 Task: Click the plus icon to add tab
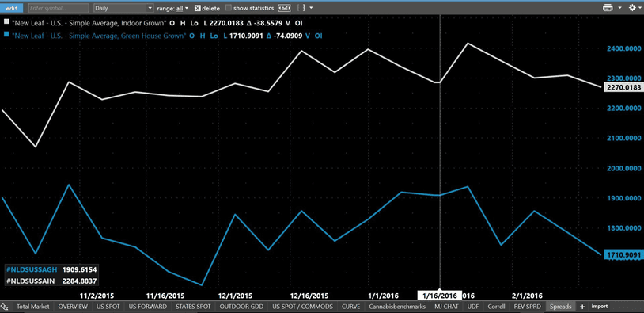click(582, 307)
